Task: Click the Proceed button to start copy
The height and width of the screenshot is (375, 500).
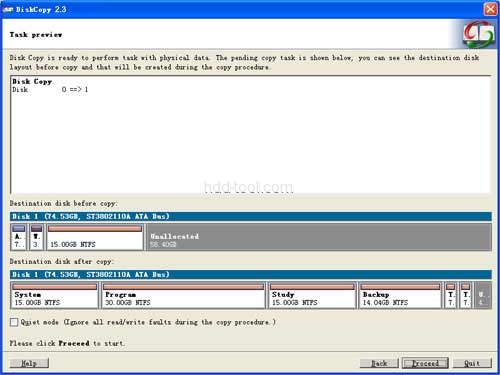Action: tap(425, 363)
